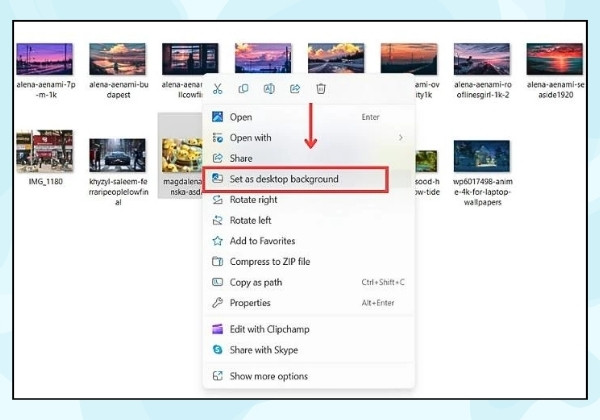Select Add to Favorites
Screen dimensions: 600x420
click(x=308, y=241)
